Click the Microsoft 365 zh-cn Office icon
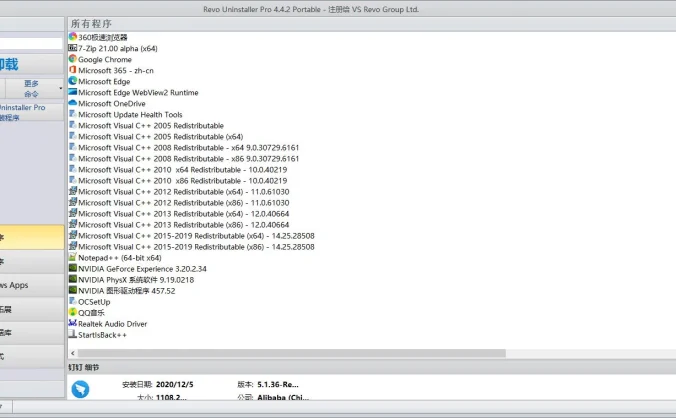 click(x=73, y=70)
